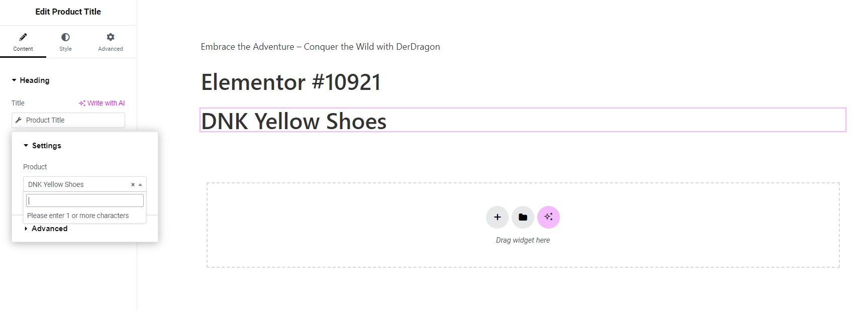Click the Elementor #10921 page title
The image size is (868, 311).
click(291, 82)
